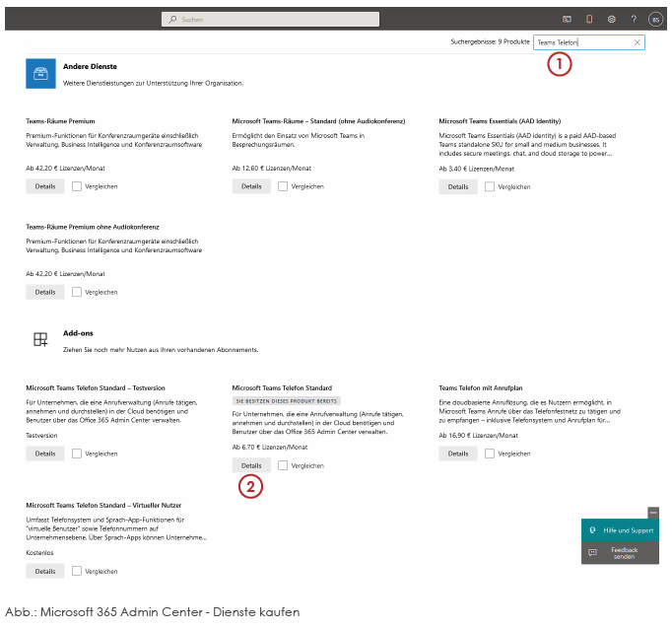The image size is (672, 629).
Task: Click the Ab 6,70 € Lizenzen/Monat price
Action: pos(270,447)
